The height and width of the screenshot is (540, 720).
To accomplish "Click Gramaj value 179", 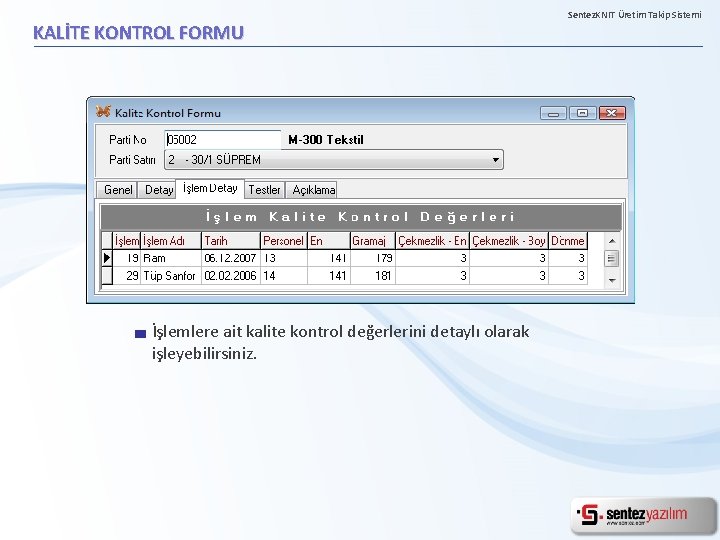I will pyautogui.click(x=372, y=258).
